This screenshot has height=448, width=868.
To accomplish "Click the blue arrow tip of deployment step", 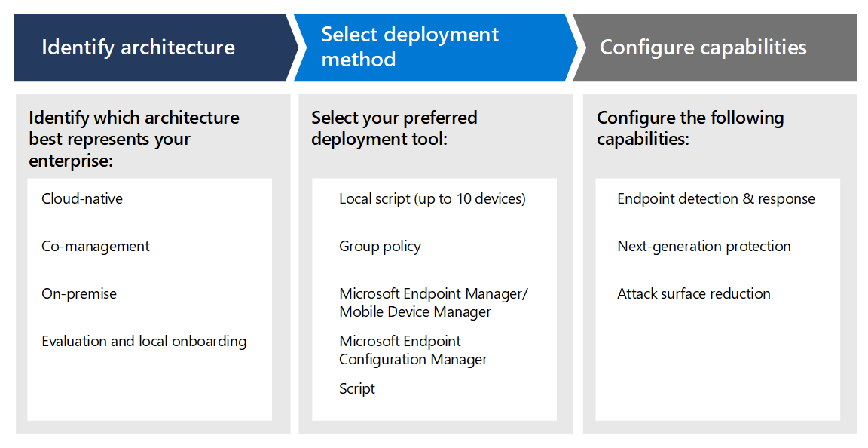I will pos(571,48).
